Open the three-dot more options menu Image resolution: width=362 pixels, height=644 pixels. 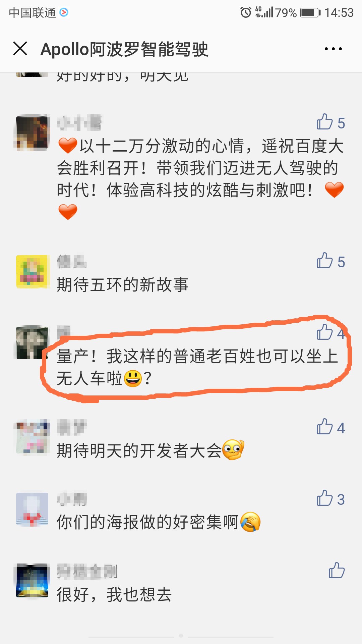click(x=333, y=49)
